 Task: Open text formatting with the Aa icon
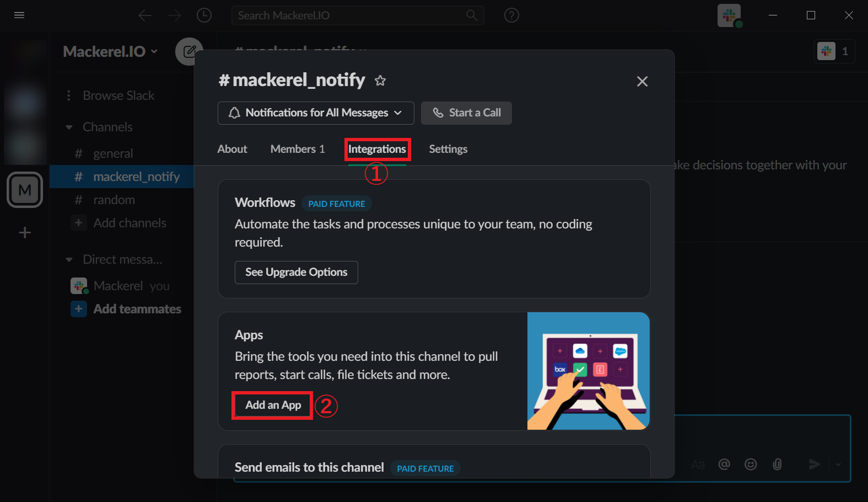click(698, 464)
